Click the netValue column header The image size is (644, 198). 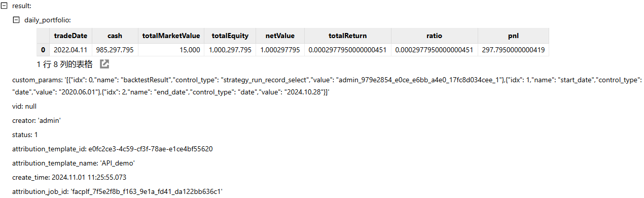pyautogui.click(x=280, y=36)
